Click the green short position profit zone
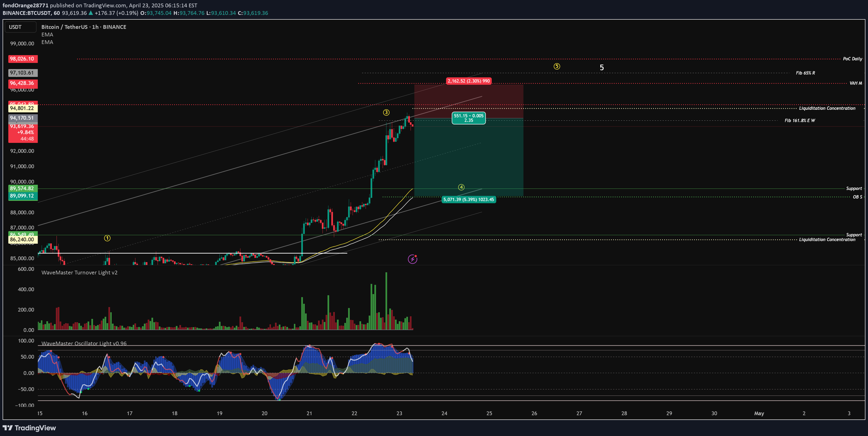 pos(469,157)
